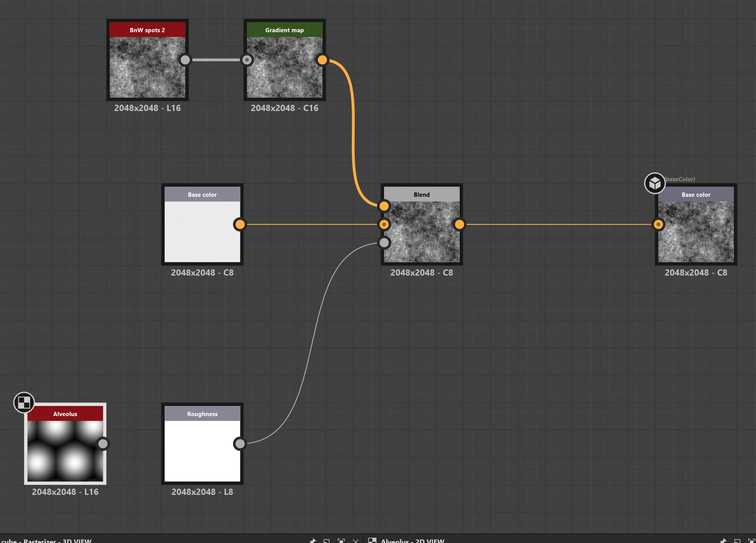Select the Blend node title bar
The height and width of the screenshot is (543, 756).
(x=421, y=194)
